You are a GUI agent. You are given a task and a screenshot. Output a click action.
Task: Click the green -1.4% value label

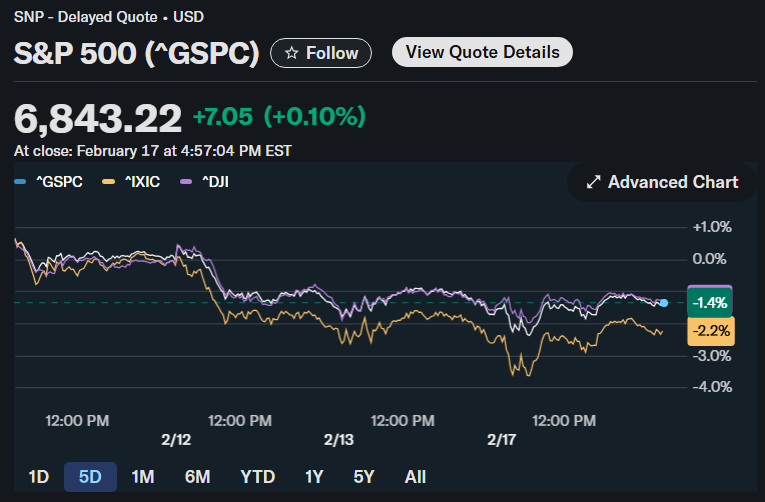[710, 303]
